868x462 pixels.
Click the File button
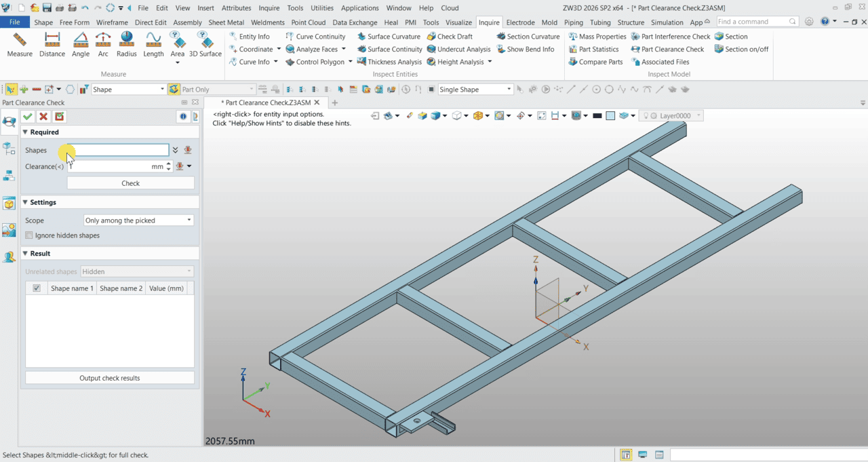[14, 22]
